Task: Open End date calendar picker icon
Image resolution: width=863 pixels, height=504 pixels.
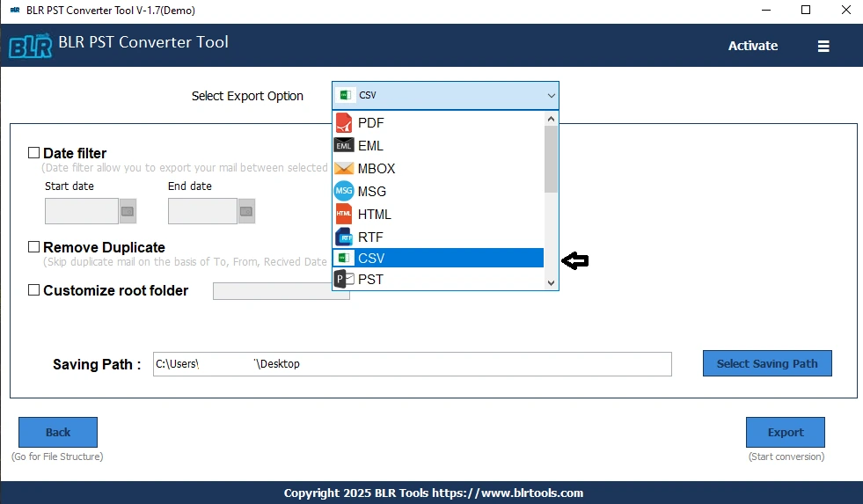Action: 246,211
